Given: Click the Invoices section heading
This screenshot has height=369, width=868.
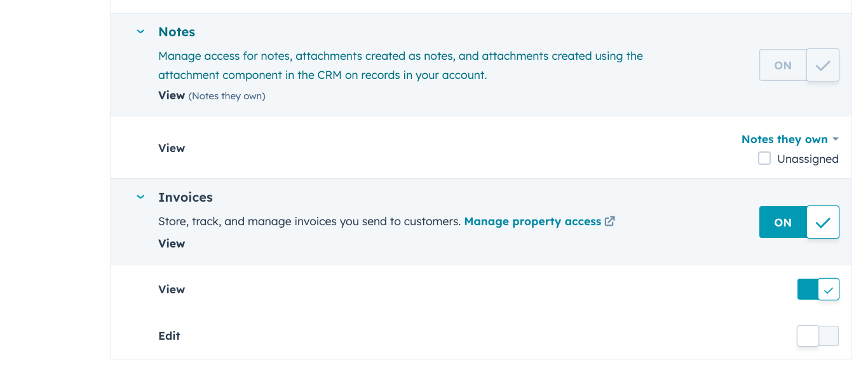Looking at the screenshot, I should coord(186,197).
